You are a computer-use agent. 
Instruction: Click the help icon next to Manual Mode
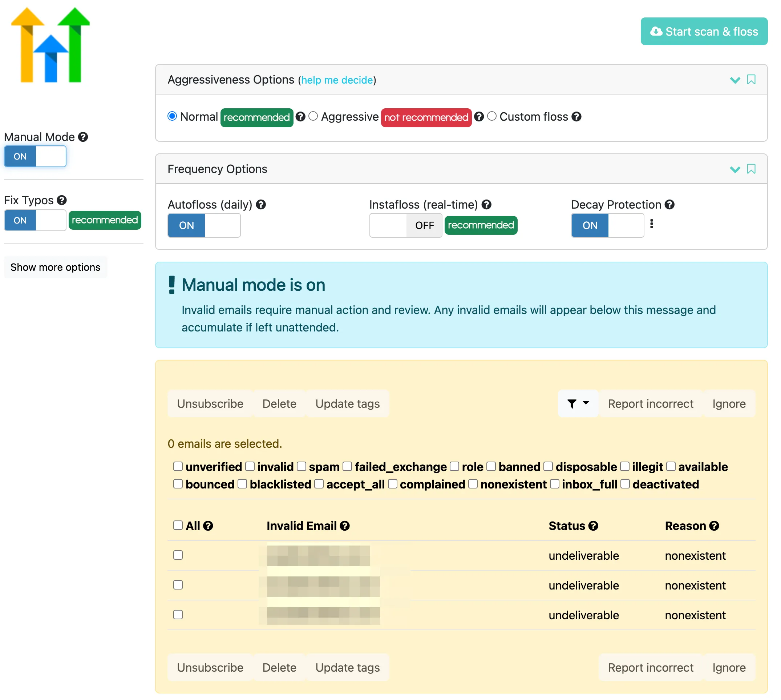pos(83,137)
